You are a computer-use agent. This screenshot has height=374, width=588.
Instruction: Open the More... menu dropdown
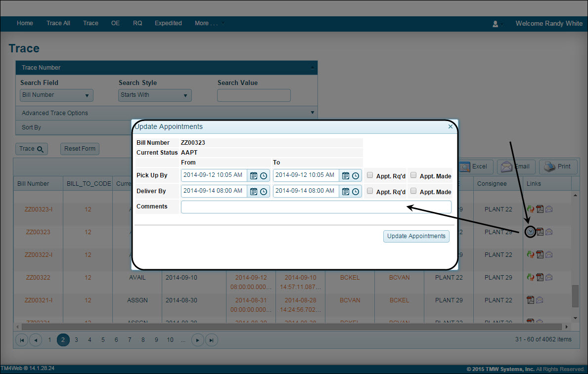[x=209, y=23]
